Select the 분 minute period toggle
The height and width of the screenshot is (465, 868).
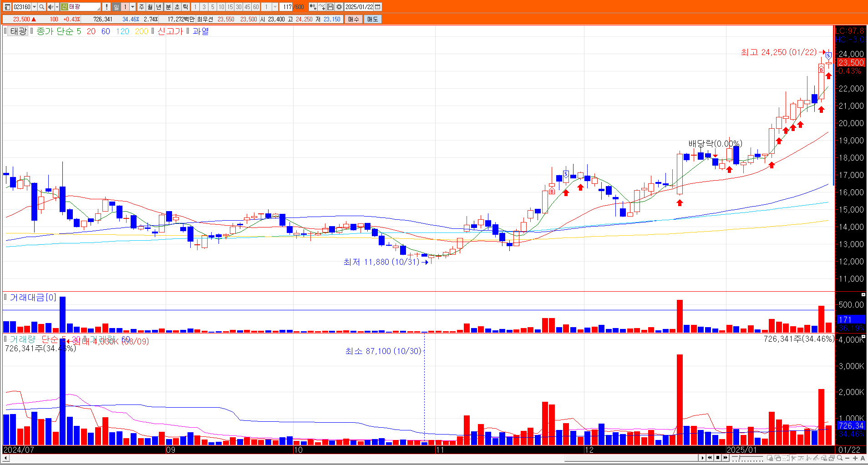pyautogui.click(x=168, y=7)
